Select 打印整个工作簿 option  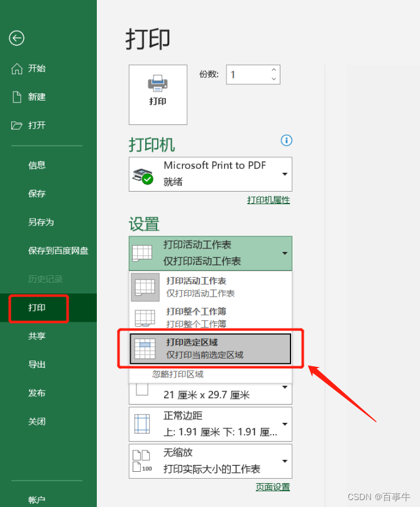211,317
